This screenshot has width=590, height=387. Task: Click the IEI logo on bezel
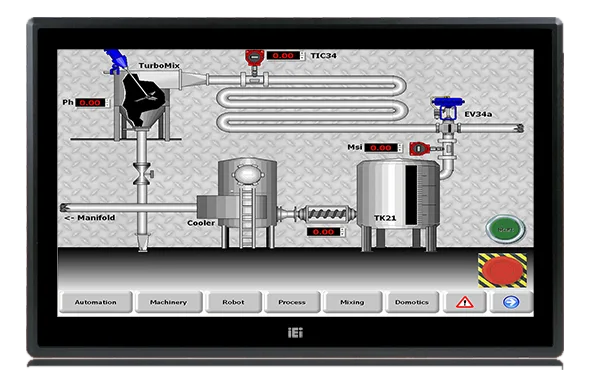pos(295,333)
